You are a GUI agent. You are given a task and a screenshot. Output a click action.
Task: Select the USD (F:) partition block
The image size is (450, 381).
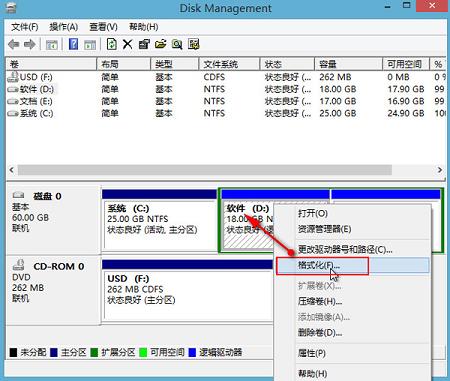187,290
